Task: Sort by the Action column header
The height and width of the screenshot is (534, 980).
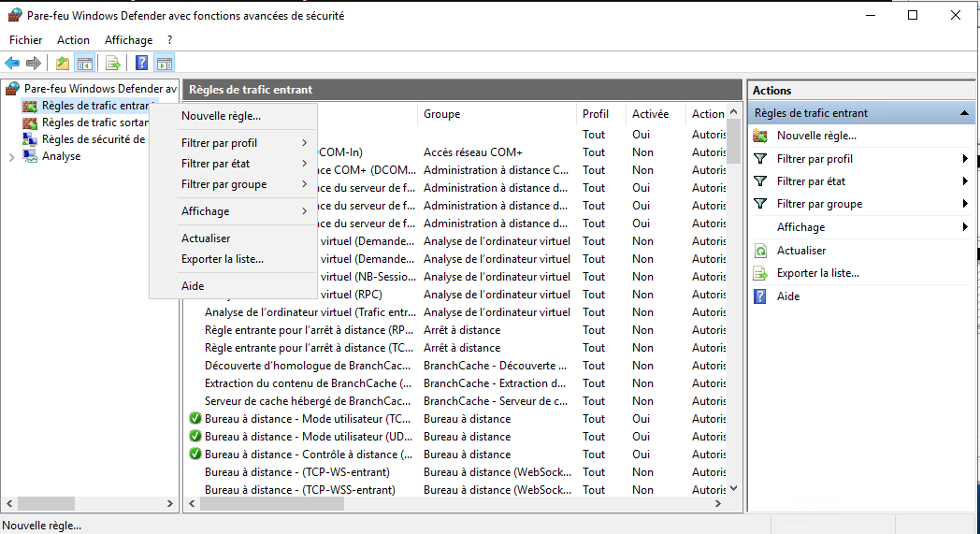Action: pos(707,114)
